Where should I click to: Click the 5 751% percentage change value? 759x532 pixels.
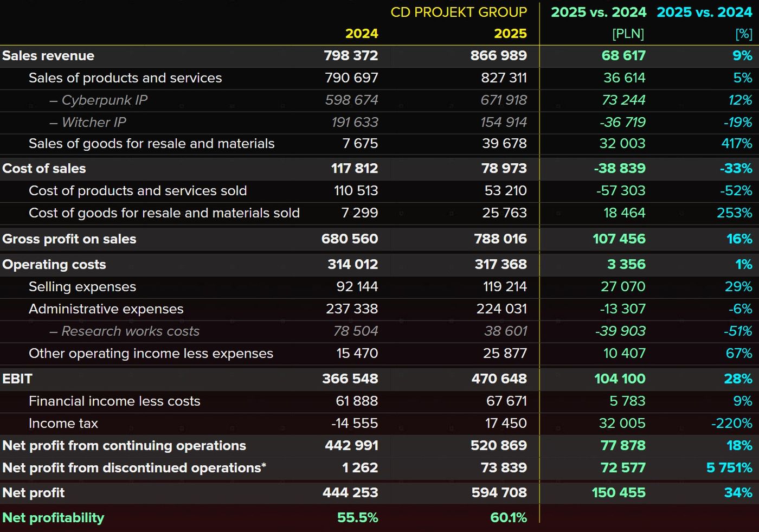click(x=729, y=468)
